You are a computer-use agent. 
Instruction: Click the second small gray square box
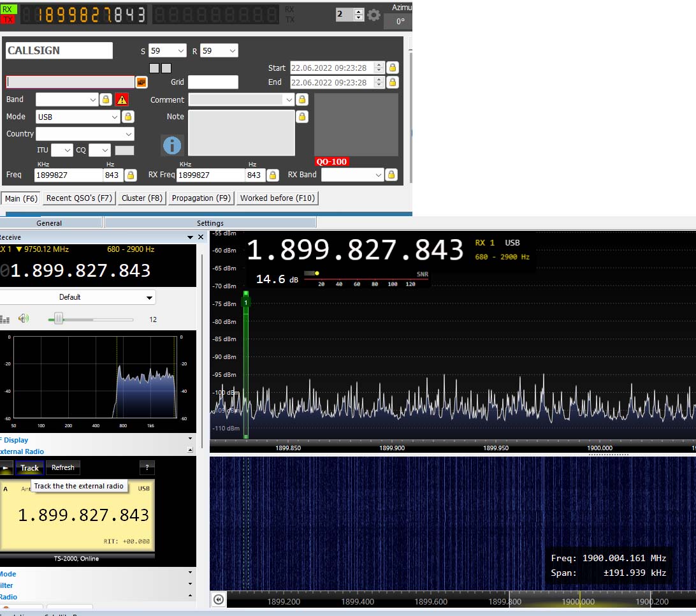(x=166, y=68)
